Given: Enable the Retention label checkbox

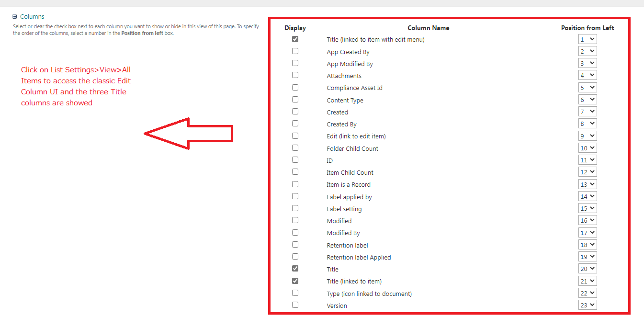Looking at the screenshot, I should coord(295,244).
